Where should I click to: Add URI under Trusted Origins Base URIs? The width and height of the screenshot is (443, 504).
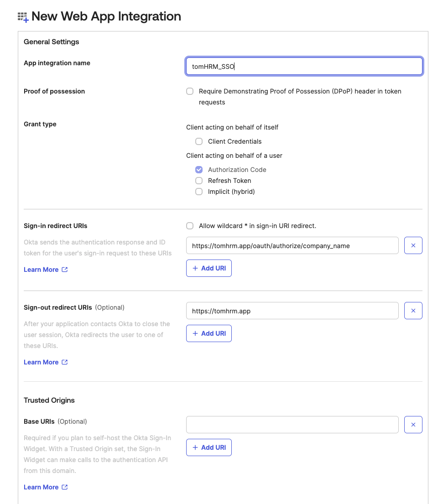tap(209, 448)
